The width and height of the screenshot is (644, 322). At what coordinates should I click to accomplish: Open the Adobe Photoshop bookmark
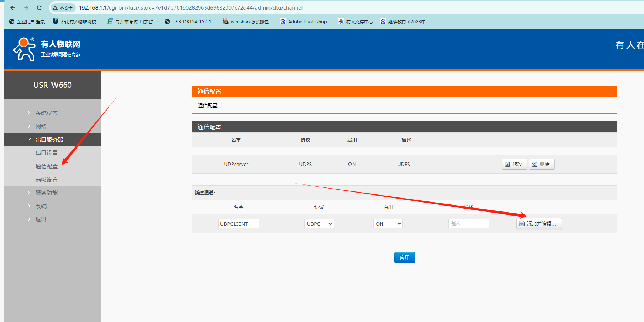coord(305,22)
